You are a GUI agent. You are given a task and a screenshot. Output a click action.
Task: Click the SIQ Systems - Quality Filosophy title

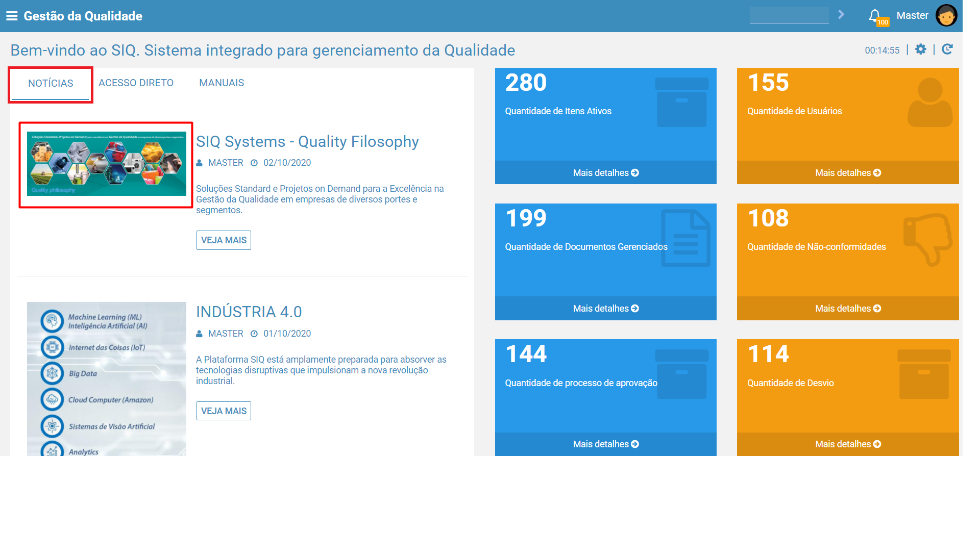(x=307, y=141)
